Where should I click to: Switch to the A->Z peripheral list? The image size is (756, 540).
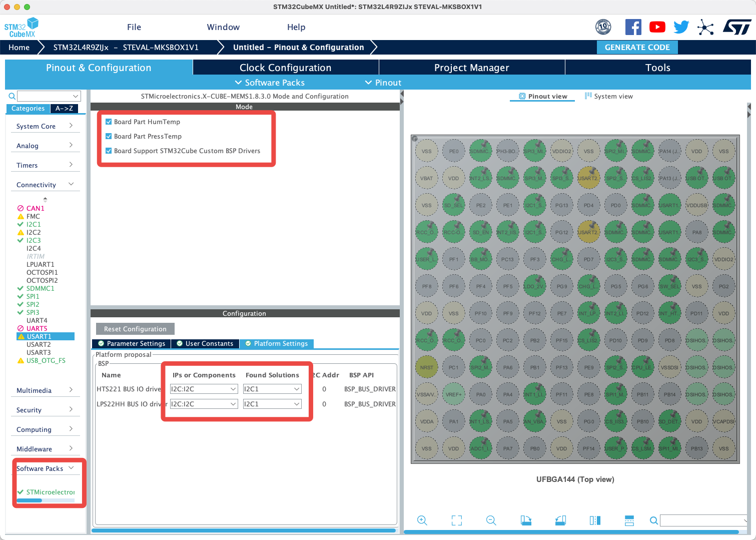pos(64,108)
